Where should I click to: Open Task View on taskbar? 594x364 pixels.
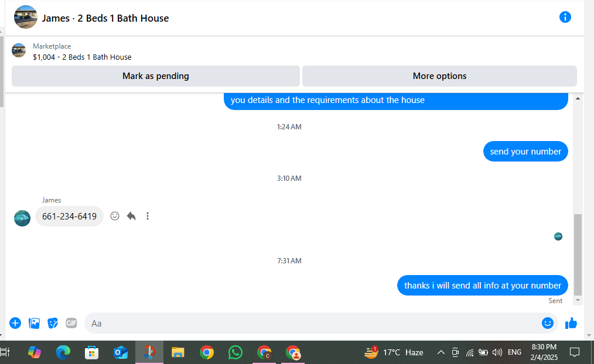tap(5, 352)
